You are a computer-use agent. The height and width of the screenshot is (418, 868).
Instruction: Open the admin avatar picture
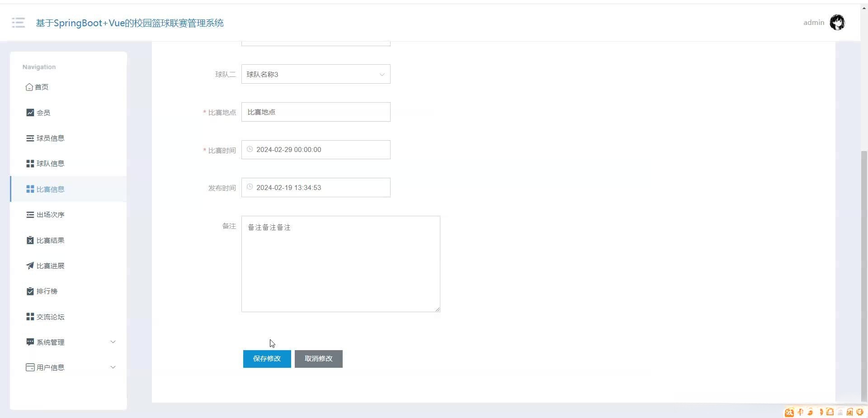coord(837,22)
